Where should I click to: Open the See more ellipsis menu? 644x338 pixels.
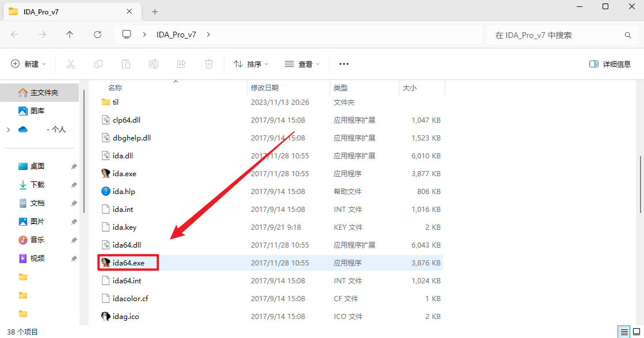pos(344,64)
